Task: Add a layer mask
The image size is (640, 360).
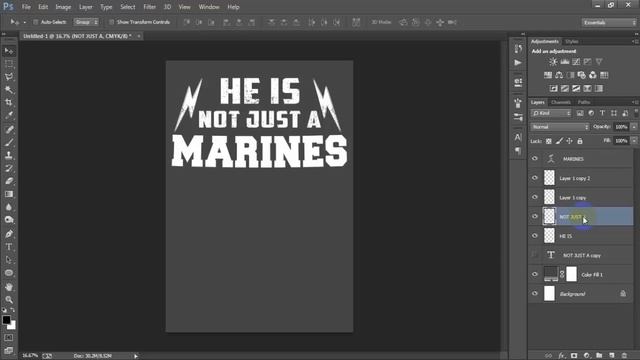Action: (x=574, y=356)
